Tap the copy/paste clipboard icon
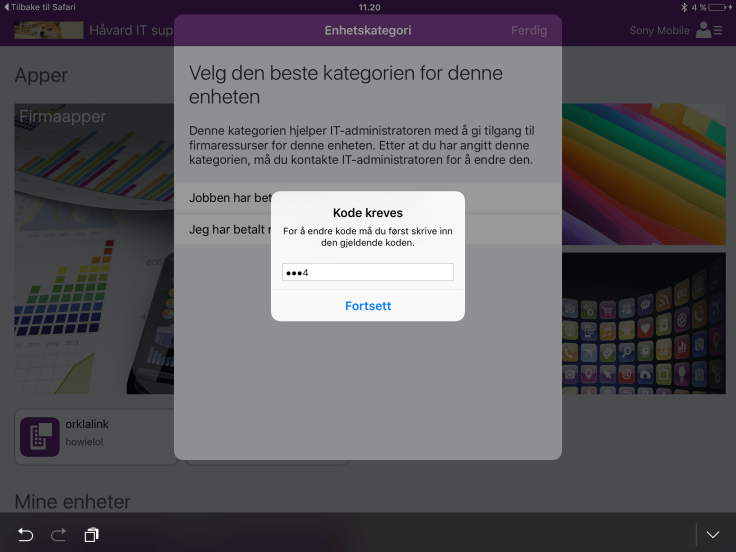 click(x=91, y=535)
